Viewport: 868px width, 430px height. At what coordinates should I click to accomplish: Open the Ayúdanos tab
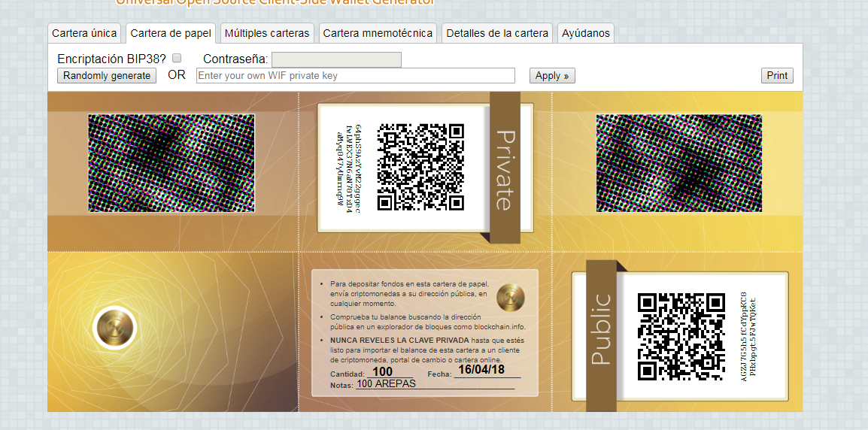point(586,33)
